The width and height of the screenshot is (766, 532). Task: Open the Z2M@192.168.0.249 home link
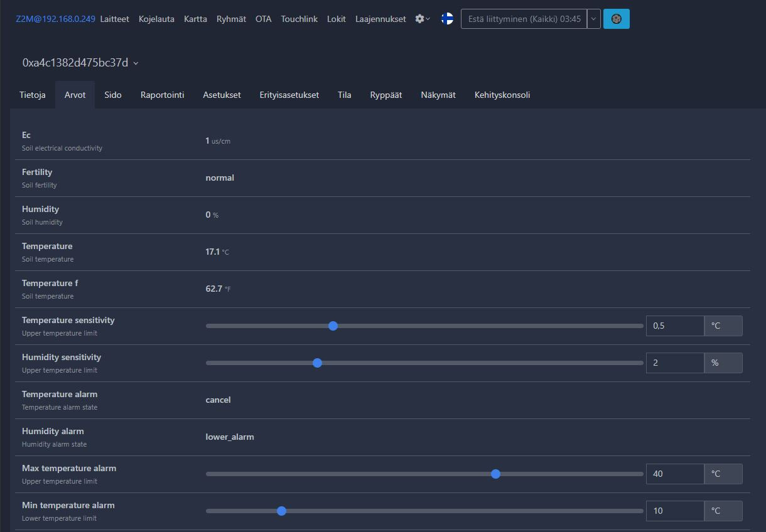55,19
